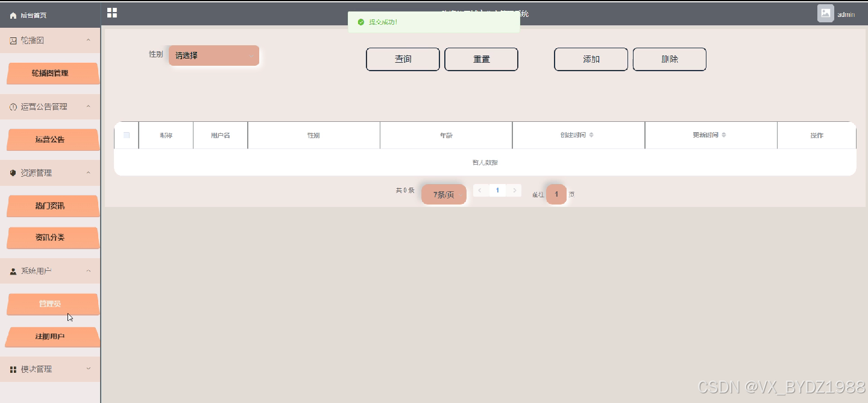Open the admin user menu
The width and height of the screenshot is (868, 403).
coord(846,14)
